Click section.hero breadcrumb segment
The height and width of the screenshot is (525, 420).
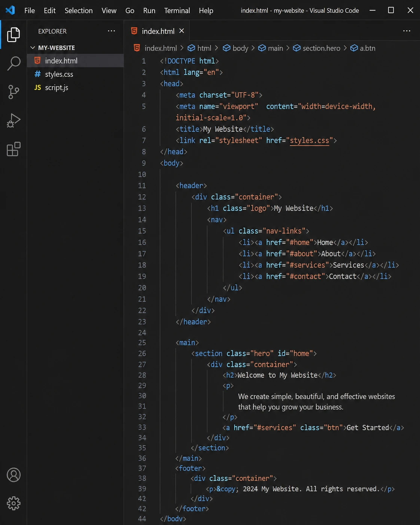coord(322,48)
